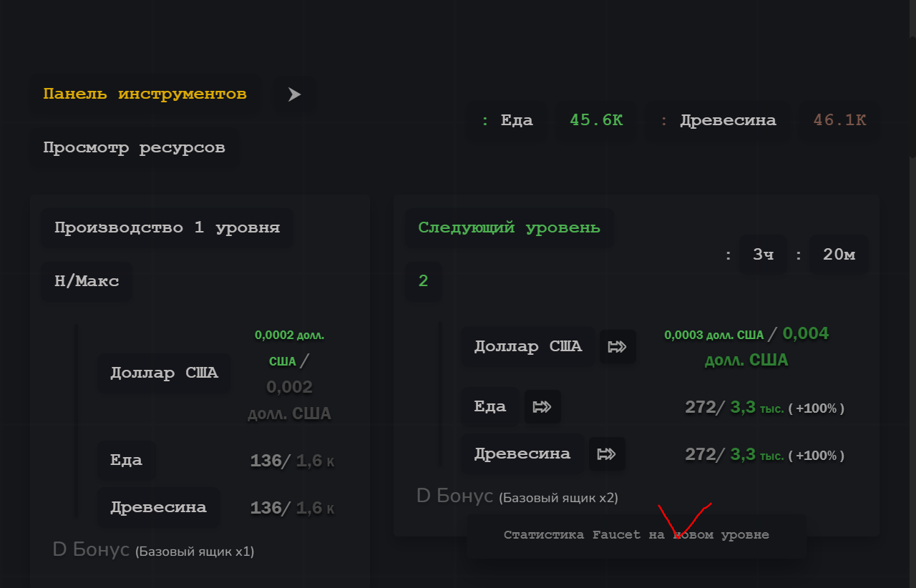Click Статистика Faucet на новом уровне

tap(636, 535)
